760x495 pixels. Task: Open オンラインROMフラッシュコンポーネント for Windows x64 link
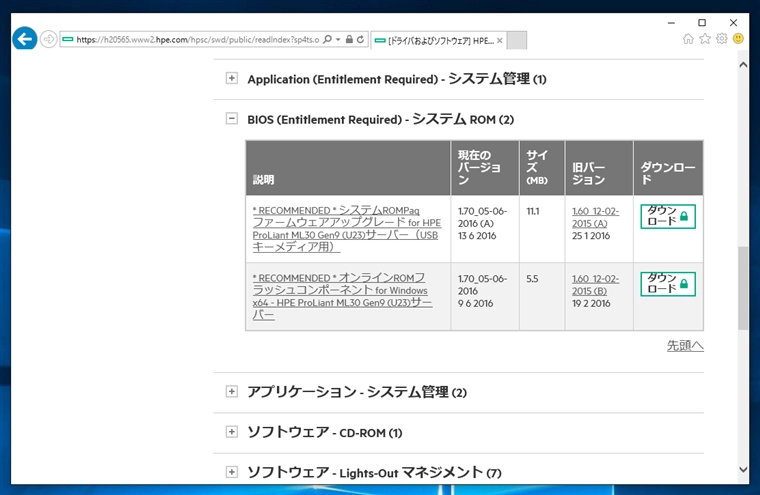pos(342,296)
